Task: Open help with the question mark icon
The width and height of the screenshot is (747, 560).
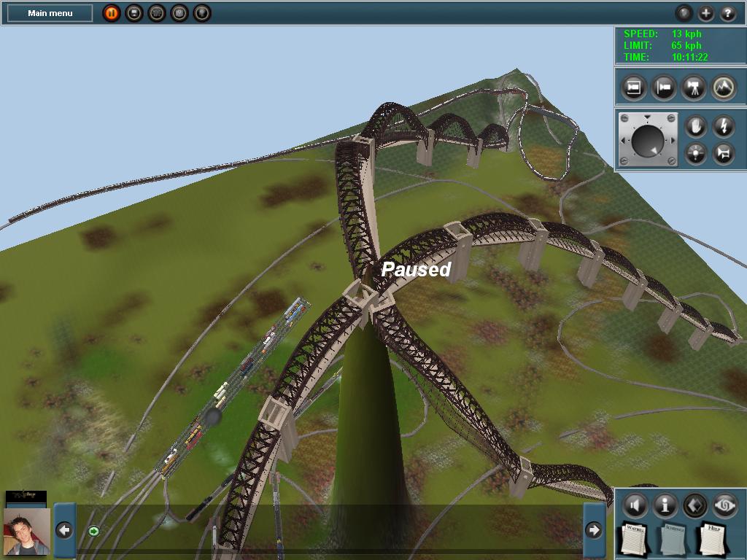Action: point(728,13)
